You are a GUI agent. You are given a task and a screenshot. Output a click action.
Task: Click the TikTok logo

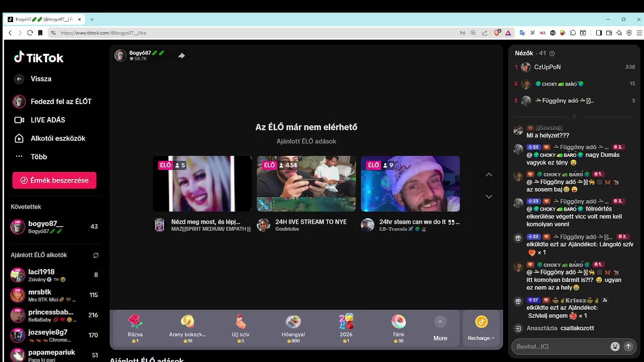click(39, 57)
